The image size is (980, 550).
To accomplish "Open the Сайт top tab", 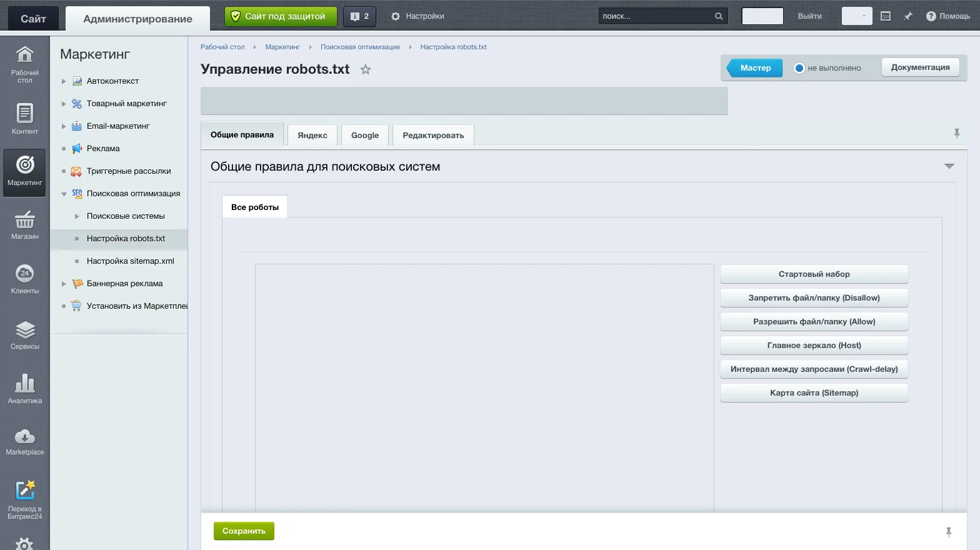I will click(33, 19).
